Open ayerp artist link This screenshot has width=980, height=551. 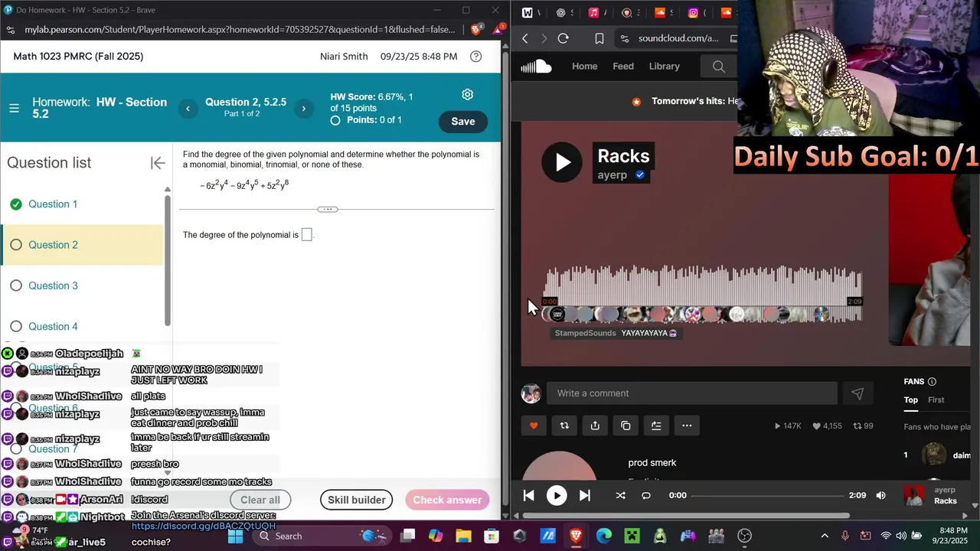(612, 174)
